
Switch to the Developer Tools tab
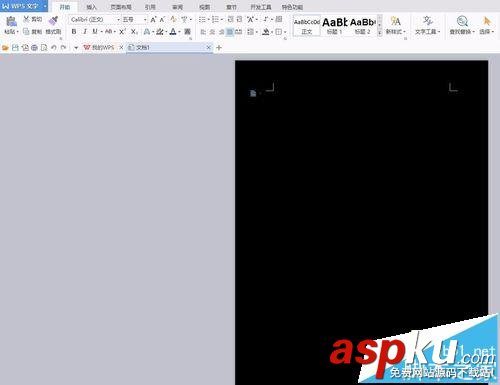tap(260, 7)
